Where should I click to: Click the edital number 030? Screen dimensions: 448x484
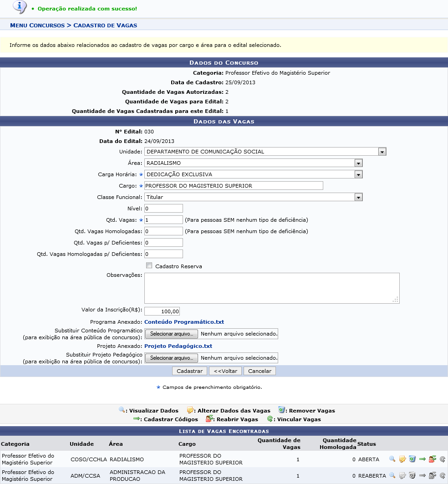pyautogui.click(x=149, y=132)
